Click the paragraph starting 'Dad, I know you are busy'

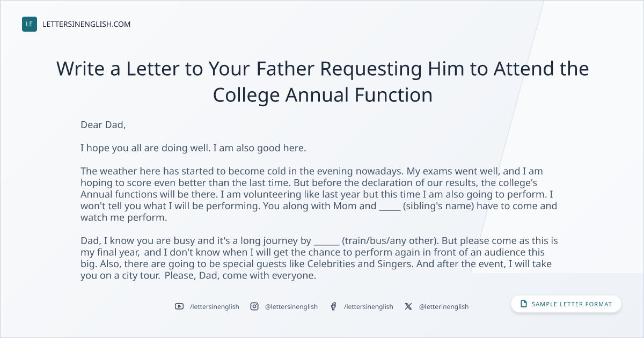320,259
